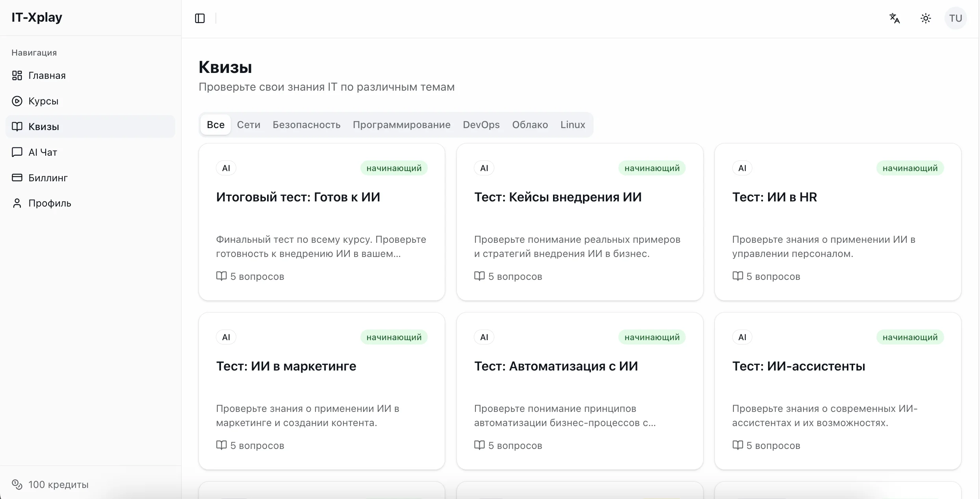Switch to the Программирование filter
Viewport: 980px width, 499px height.
coord(401,125)
